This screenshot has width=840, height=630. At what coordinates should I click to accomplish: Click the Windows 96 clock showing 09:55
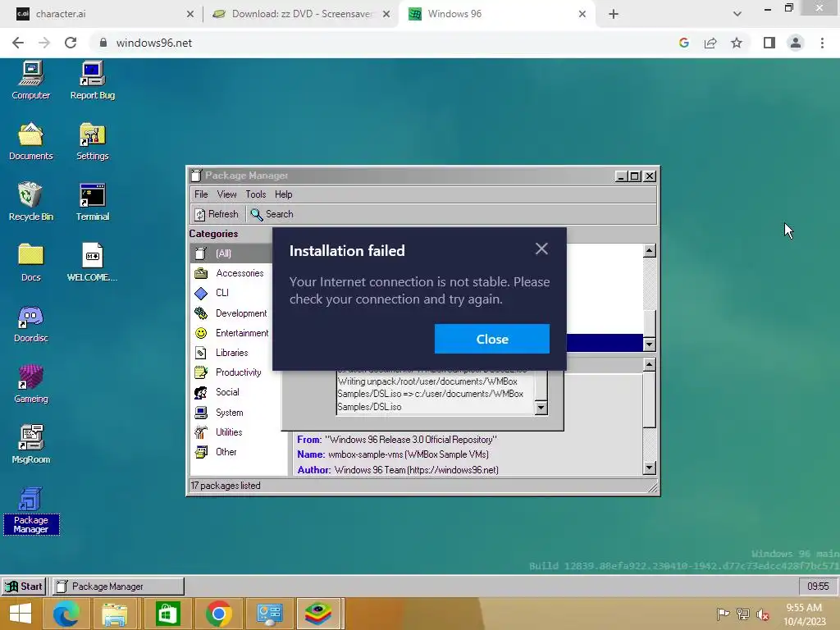coord(818,587)
